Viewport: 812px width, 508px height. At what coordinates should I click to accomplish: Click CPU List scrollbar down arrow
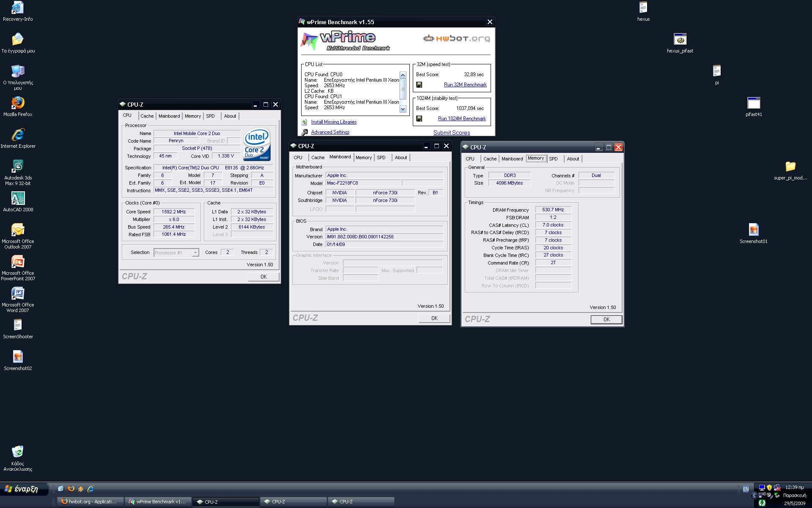[x=403, y=109]
